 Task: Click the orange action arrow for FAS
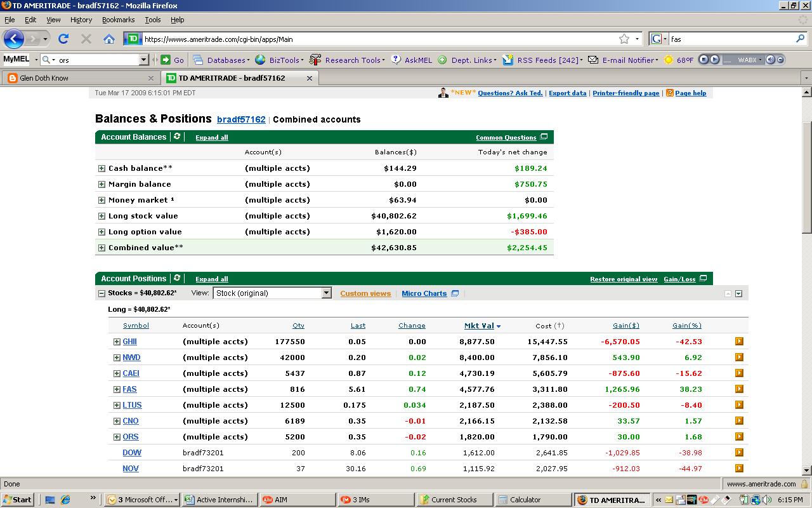[x=739, y=389]
